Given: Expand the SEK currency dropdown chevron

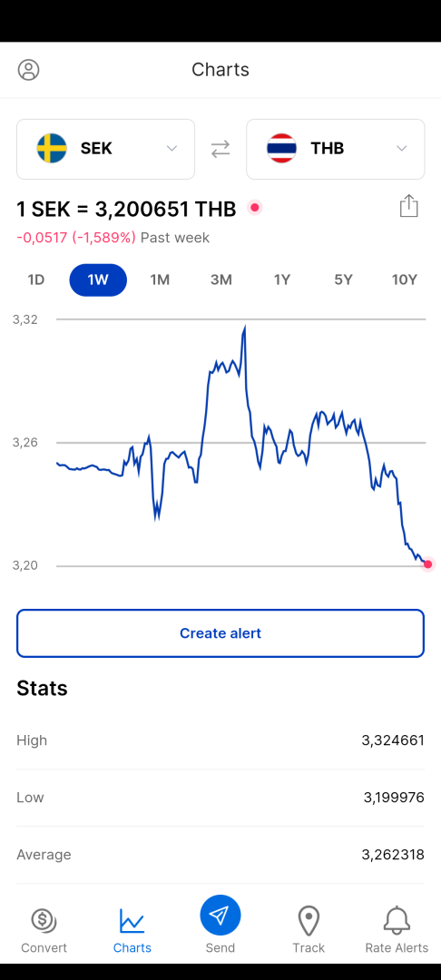Looking at the screenshot, I should pos(171,149).
